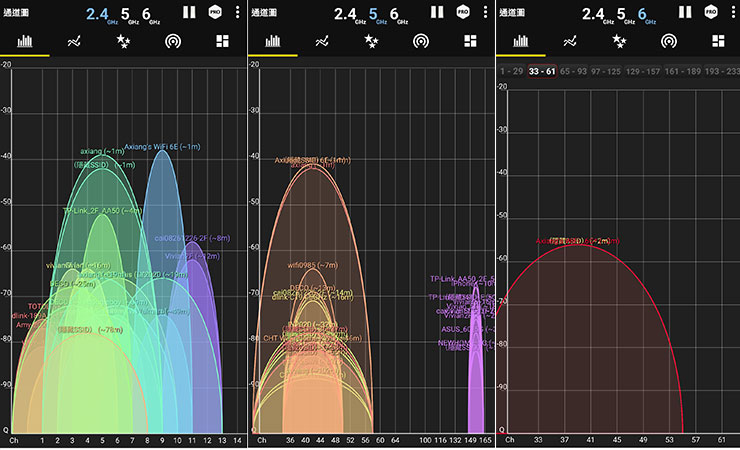The width and height of the screenshot is (740, 450).
Task: Open time graph tab in left panel
Action: coord(74,42)
